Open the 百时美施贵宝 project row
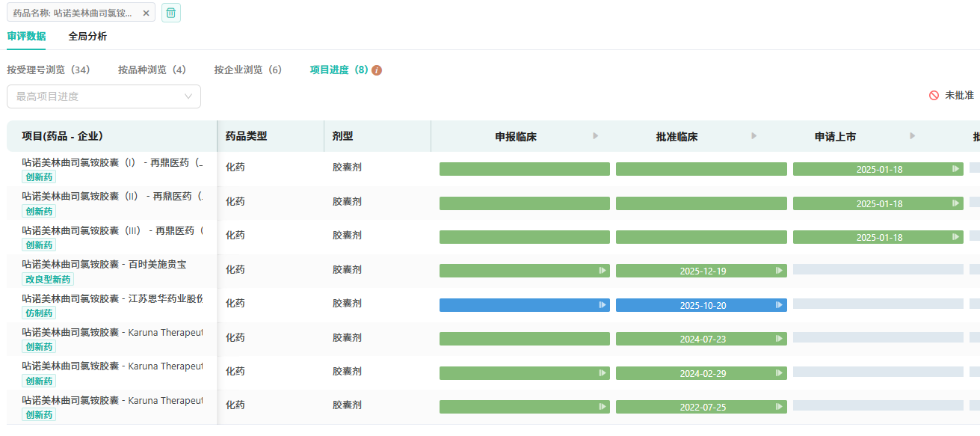 104,264
